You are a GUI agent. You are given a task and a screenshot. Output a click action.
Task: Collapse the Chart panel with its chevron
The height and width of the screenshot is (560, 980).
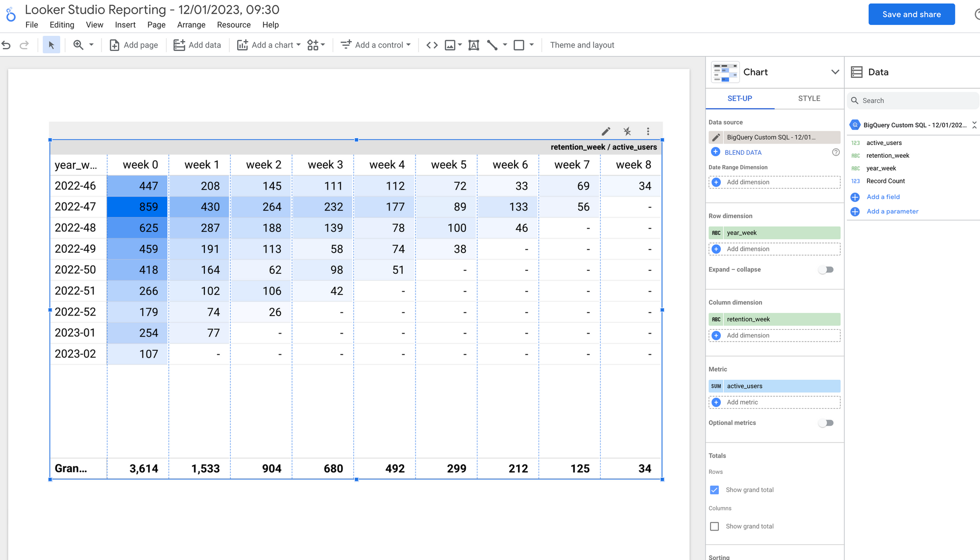click(834, 72)
